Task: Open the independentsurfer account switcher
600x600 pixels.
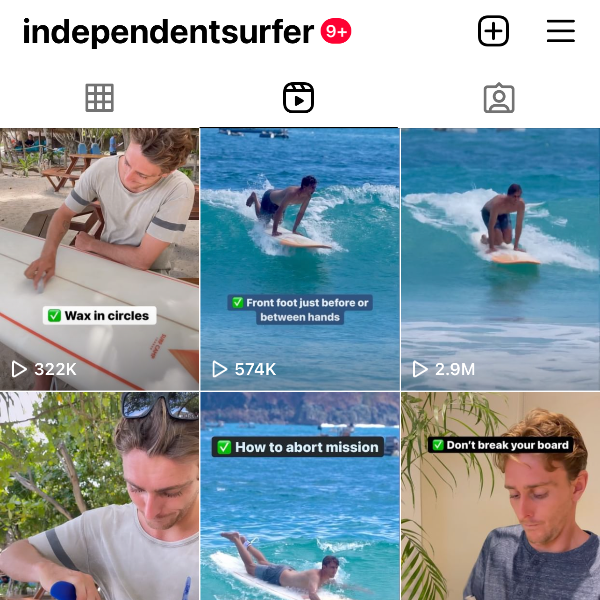Action: 168,32
